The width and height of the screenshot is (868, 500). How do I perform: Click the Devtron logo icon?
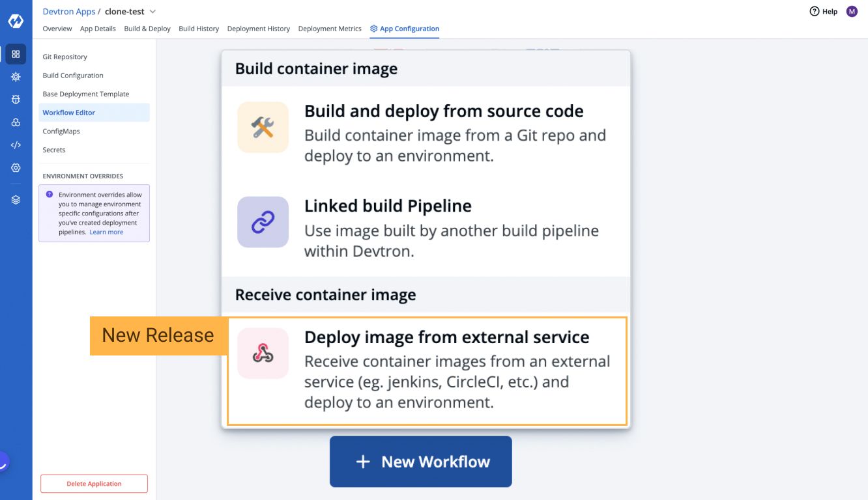tap(16, 21)
